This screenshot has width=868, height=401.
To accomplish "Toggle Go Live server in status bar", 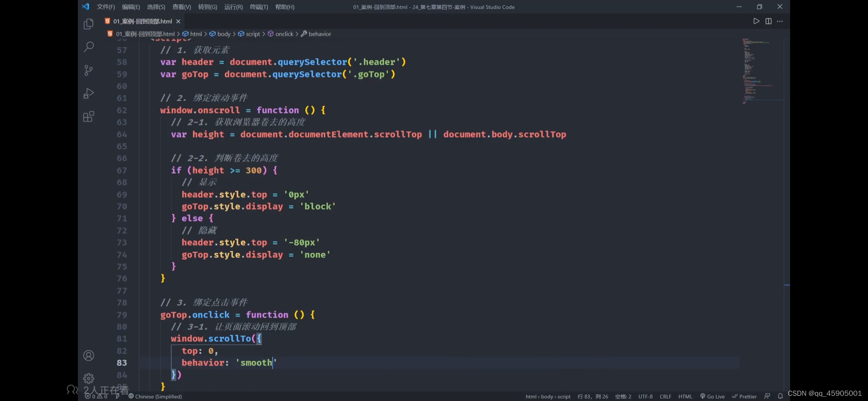I will pyautogui.click(x=712, y=396).
